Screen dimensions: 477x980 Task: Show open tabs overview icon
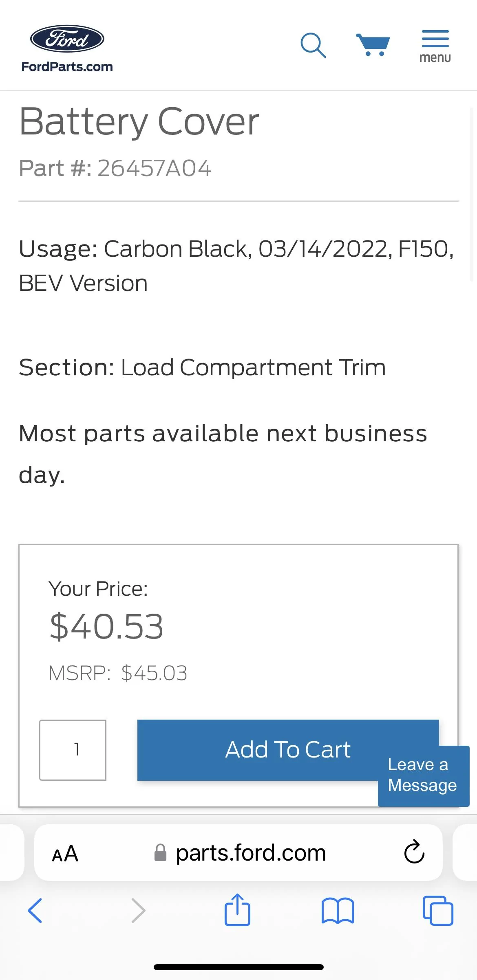coord(438,910)
